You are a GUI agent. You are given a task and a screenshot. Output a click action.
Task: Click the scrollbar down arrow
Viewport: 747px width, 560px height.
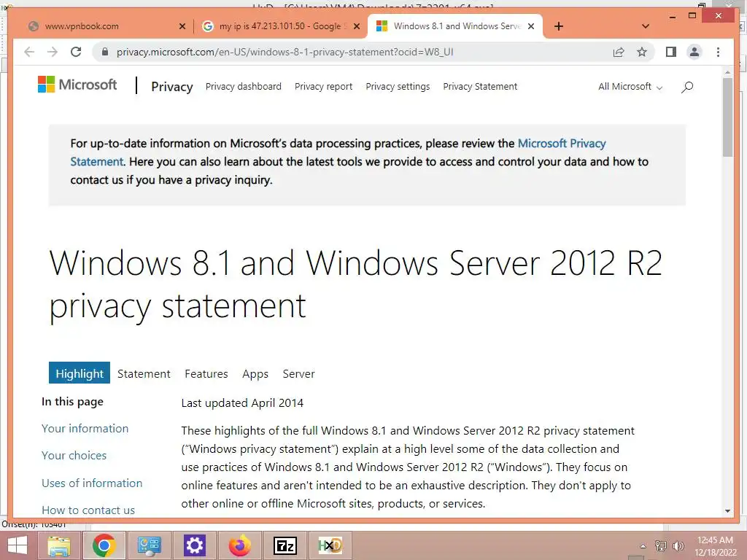(727, 511)
